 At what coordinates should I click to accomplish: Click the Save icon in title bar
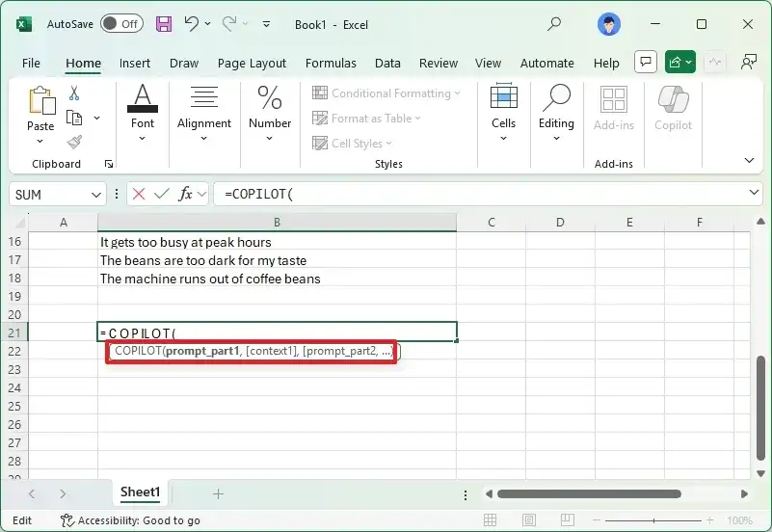[x=164, y=24]
